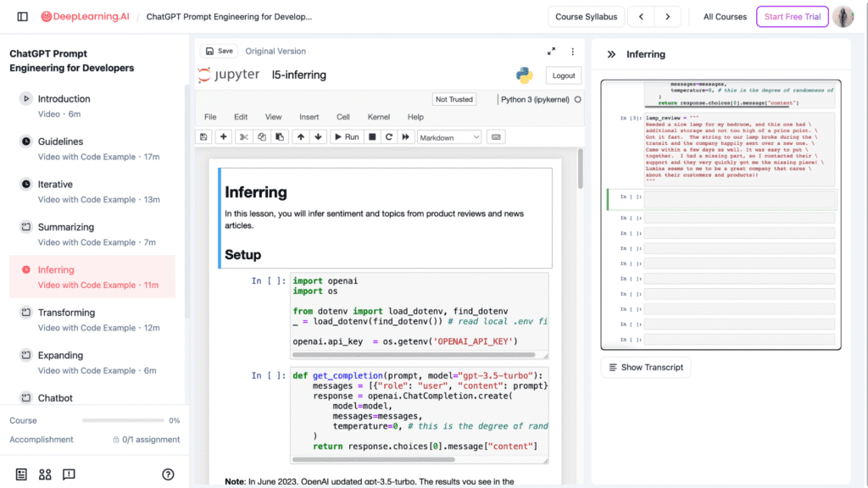Click the Original Version label

coord(275,51)
